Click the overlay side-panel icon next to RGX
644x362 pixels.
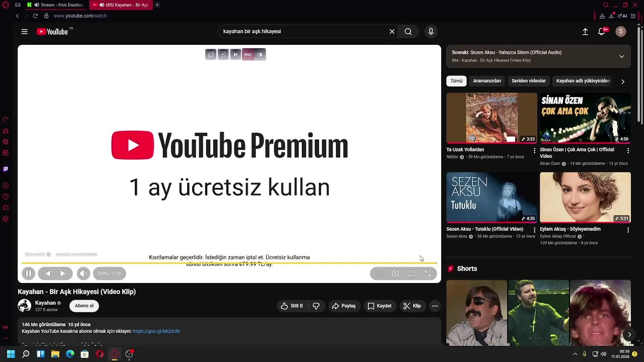click(260, 54)
